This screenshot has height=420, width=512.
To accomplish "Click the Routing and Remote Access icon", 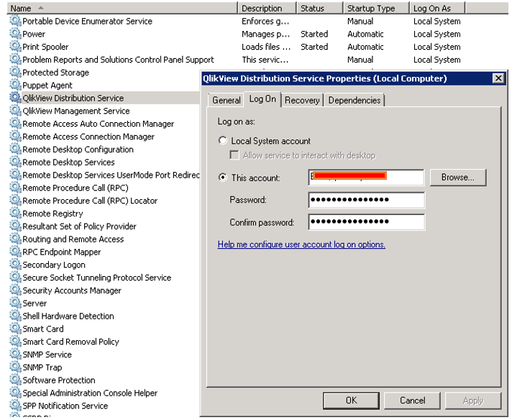I will [x=15, y=239].
